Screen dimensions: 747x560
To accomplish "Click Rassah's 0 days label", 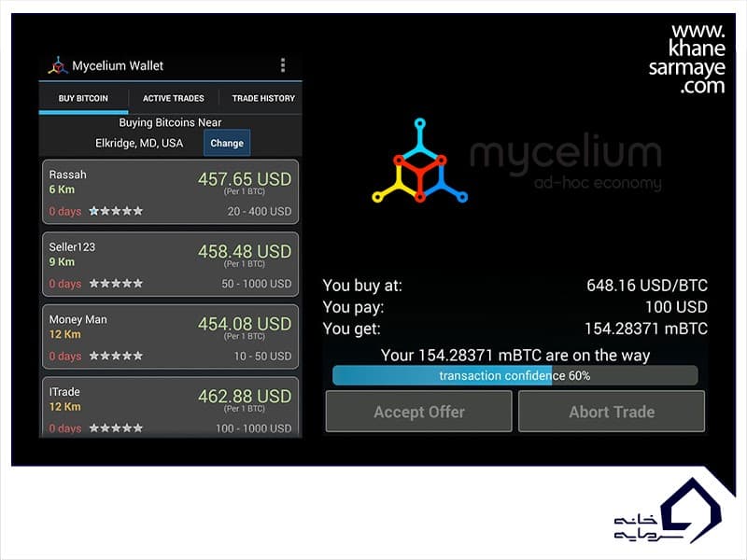I will [x=65, y=212].
